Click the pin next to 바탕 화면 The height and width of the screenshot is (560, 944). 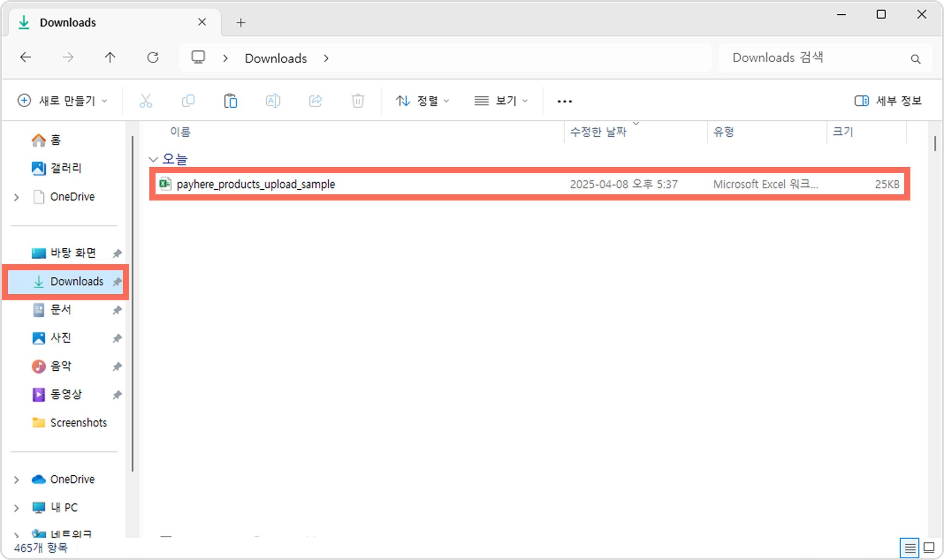coord(117,254)
